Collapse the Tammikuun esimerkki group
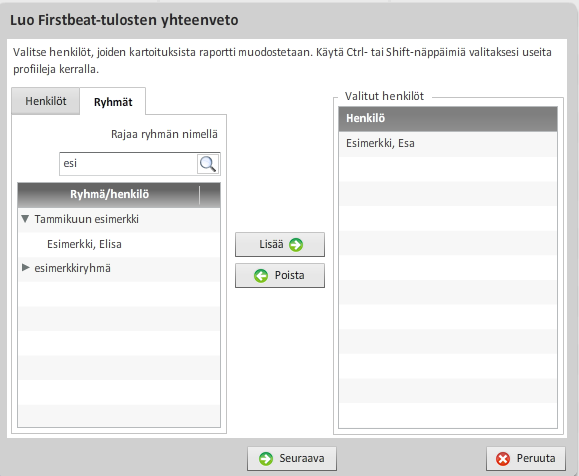Viewport: 579px width, 476px height. click(x=25, y=219)
